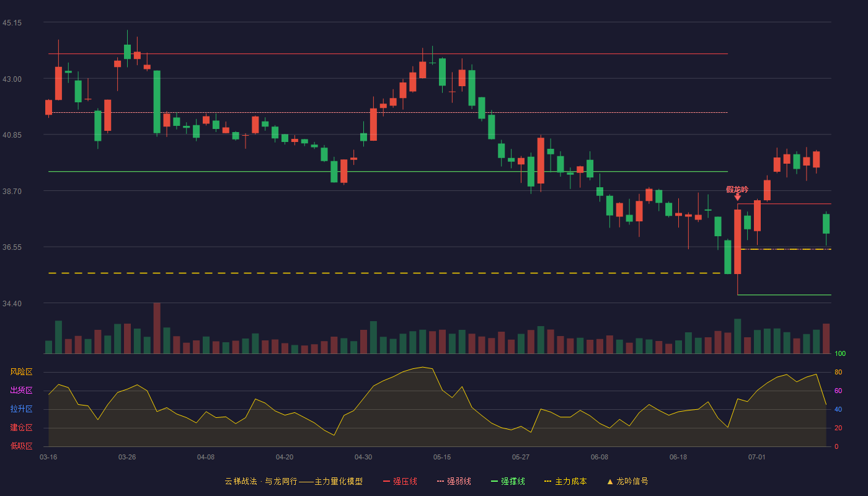868x496 pixels.
Task: Click the magenta 60 indicator axis value
Action: [838, 391]
